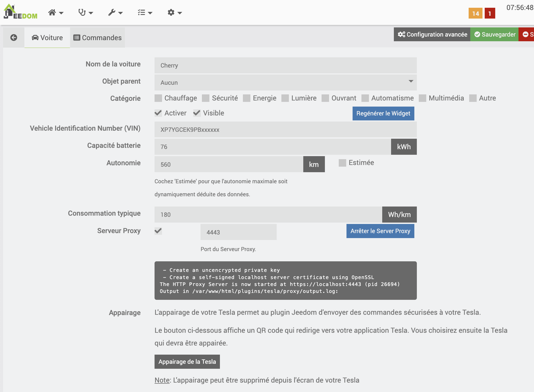The width and height of the screenshot is (534, 392).
Task: Open the wrench tools menu
Action: 112,12
